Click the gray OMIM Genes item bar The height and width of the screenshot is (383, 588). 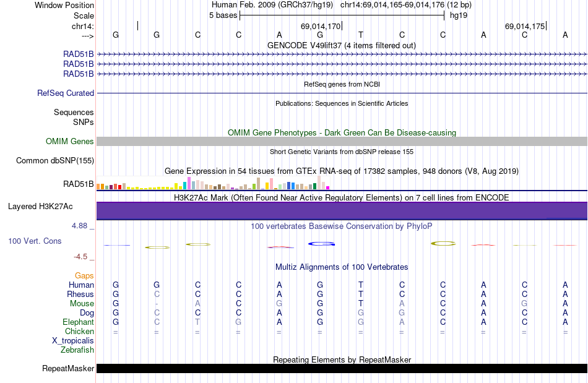click(x=342, y=141)
